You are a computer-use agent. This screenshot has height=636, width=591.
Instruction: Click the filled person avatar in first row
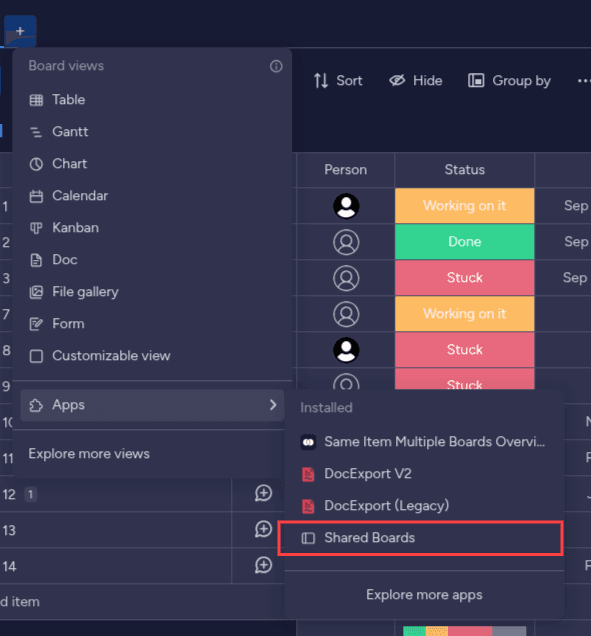(x=346, y=206)
